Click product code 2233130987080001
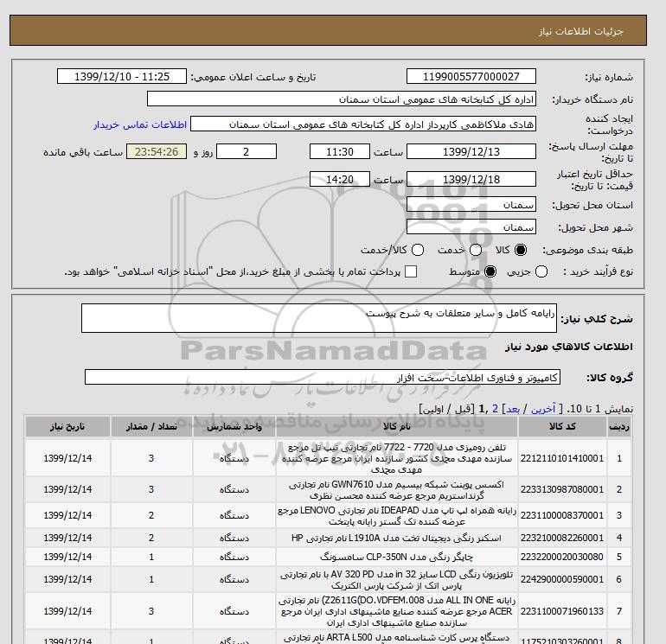Viewport: 666px width, 644px height. [562, 489]
